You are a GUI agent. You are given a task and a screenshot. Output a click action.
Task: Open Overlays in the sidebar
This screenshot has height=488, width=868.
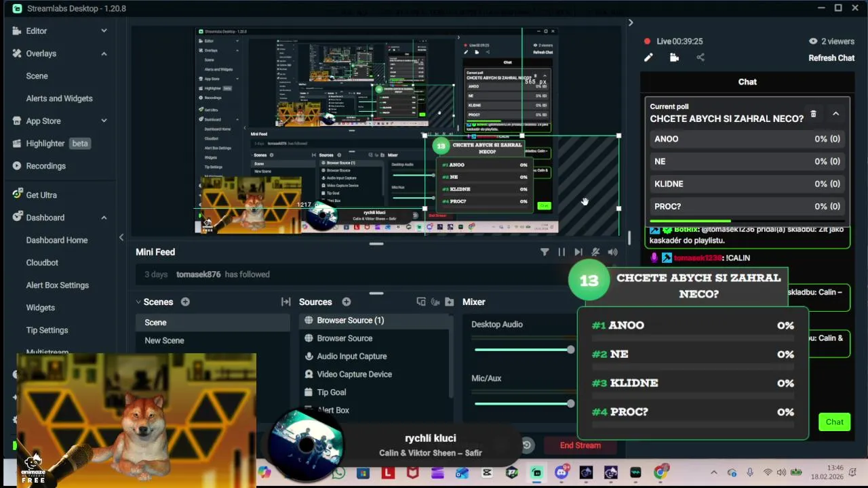pyautogui.click(x=41, y=54)
